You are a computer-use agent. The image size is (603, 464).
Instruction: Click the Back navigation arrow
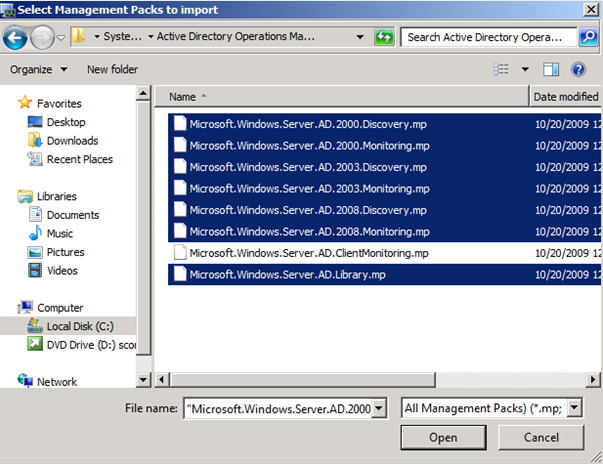coord(15,37)
